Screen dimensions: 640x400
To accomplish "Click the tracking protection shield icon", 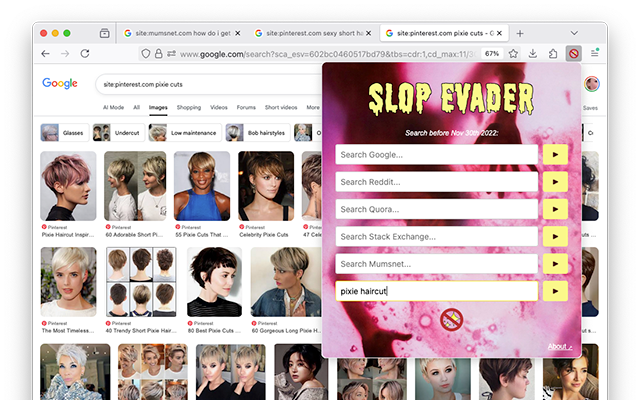I will click(146, 53).
